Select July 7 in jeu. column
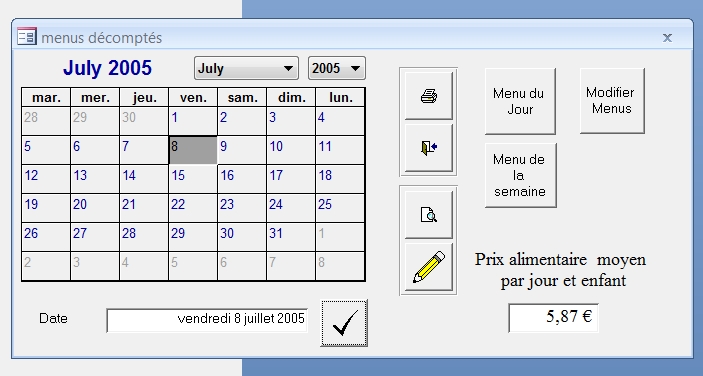 [144, 150]
